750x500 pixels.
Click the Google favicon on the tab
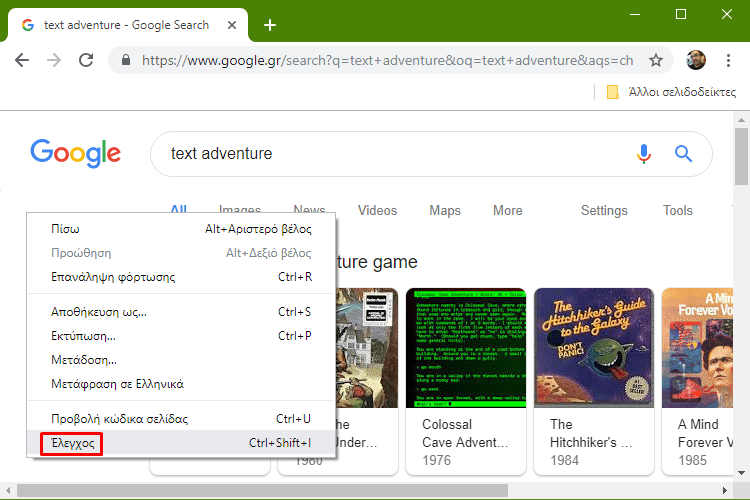pos(28,25)
